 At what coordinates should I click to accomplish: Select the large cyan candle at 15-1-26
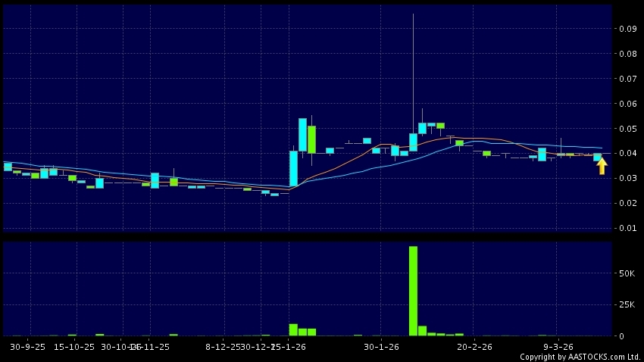click(x=293, y=168)
